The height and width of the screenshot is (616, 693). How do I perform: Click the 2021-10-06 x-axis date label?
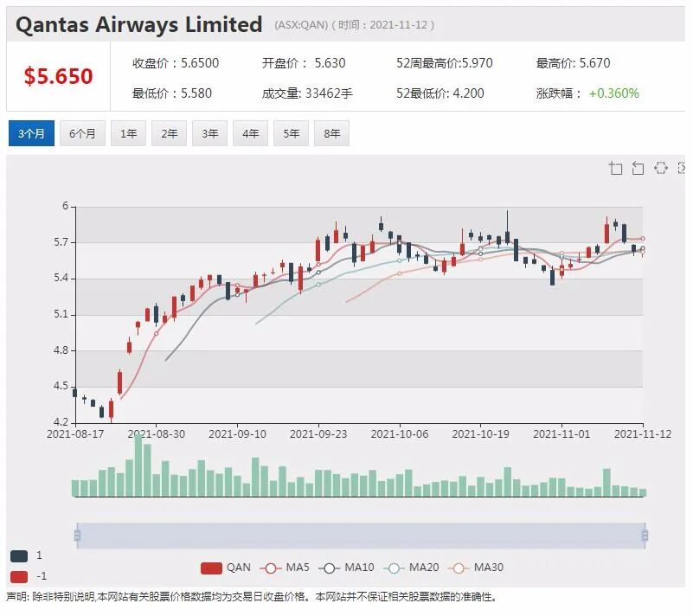[400, 434]
